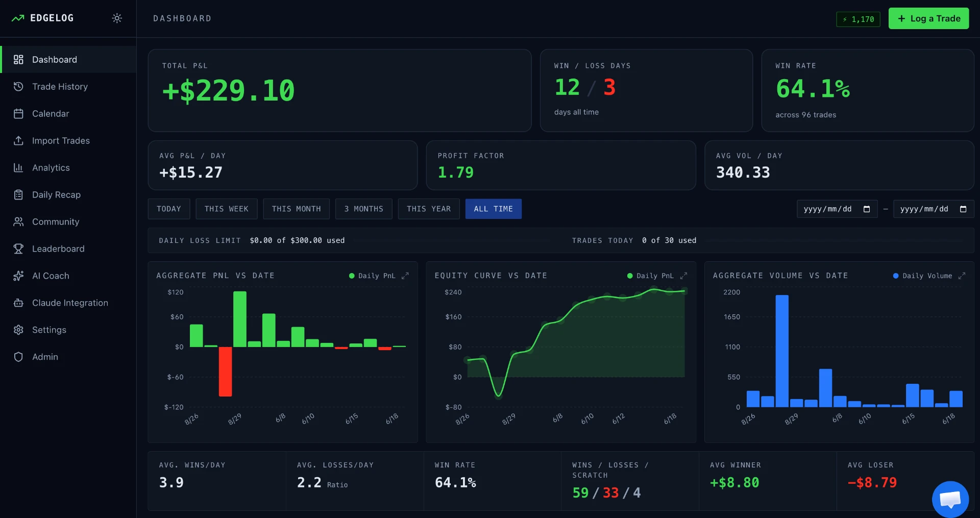Click the Admin shield icon
The image size is (980, 518).
pyautogui.click(x=18, y=357)
